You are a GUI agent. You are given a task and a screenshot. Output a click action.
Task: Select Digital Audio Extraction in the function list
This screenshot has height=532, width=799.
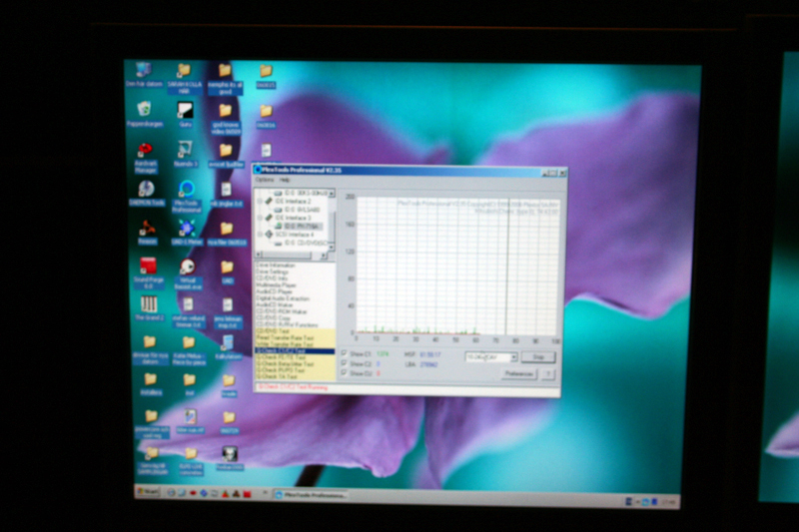283,298
